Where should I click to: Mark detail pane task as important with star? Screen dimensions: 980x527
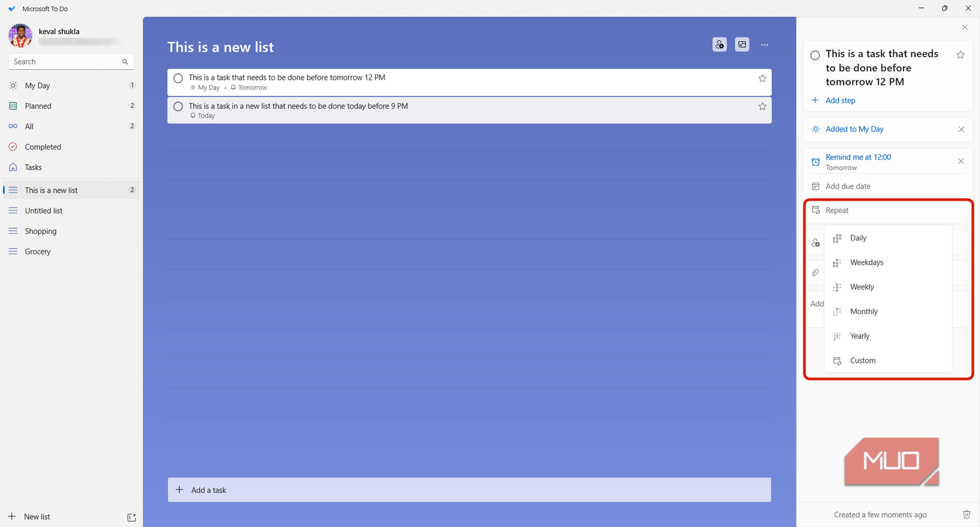click(x=960, y=55)
